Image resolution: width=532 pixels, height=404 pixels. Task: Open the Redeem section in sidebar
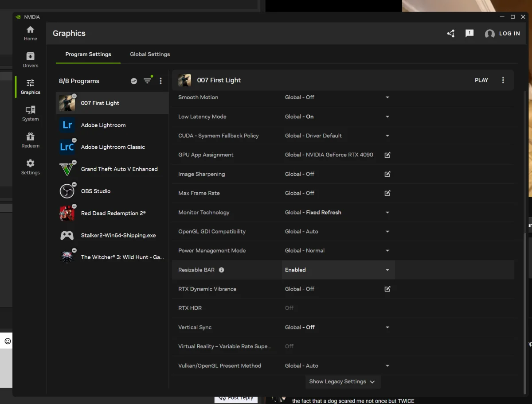point(30,140)
